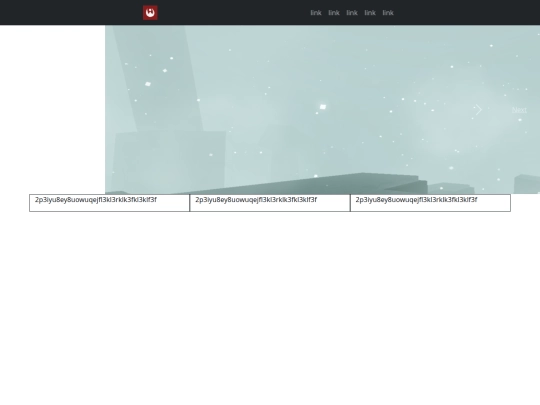Click the red logo icon in navbar
Image resolution: width=540 pixels, height=405 pixels.
(150, 13)
